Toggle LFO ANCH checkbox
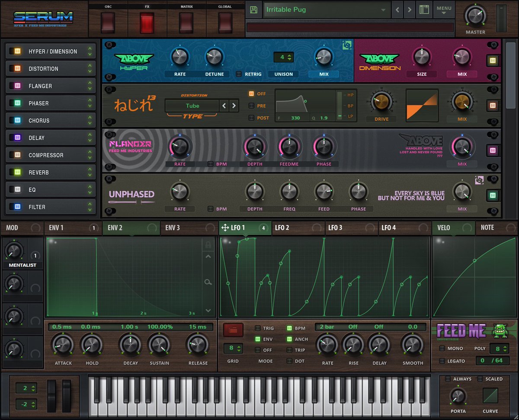 pyautogui.click(x=289, y=339)
